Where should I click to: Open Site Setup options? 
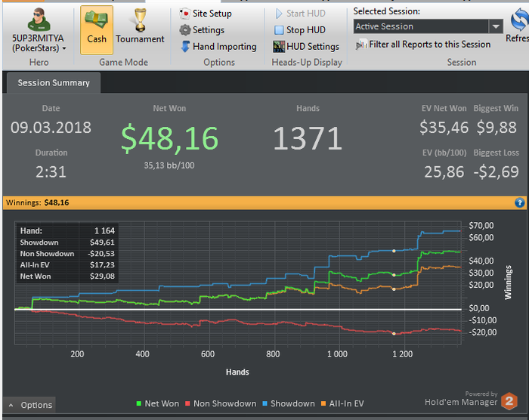[206, 14]
